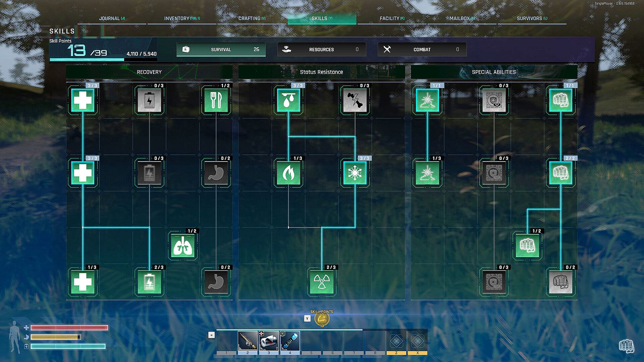The height and width of the screenshot is (362, 644).
Task: Switch to the Combat skill category
Action: pyautogui.click(x=422, y=50)
